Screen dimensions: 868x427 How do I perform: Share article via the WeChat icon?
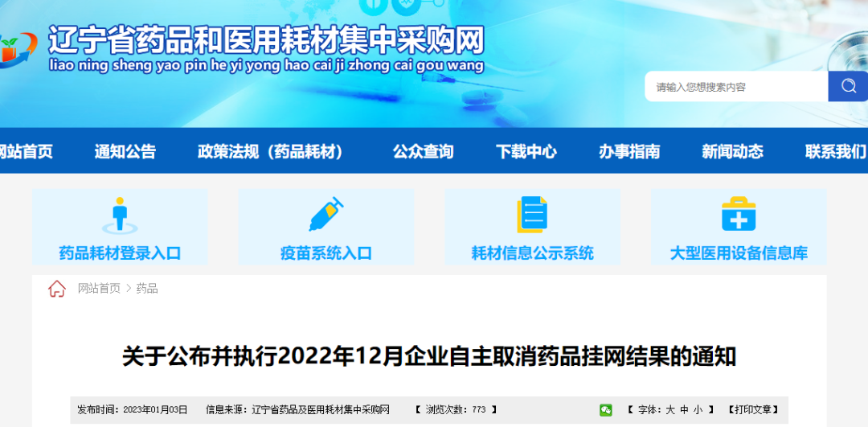coord(606,410)
